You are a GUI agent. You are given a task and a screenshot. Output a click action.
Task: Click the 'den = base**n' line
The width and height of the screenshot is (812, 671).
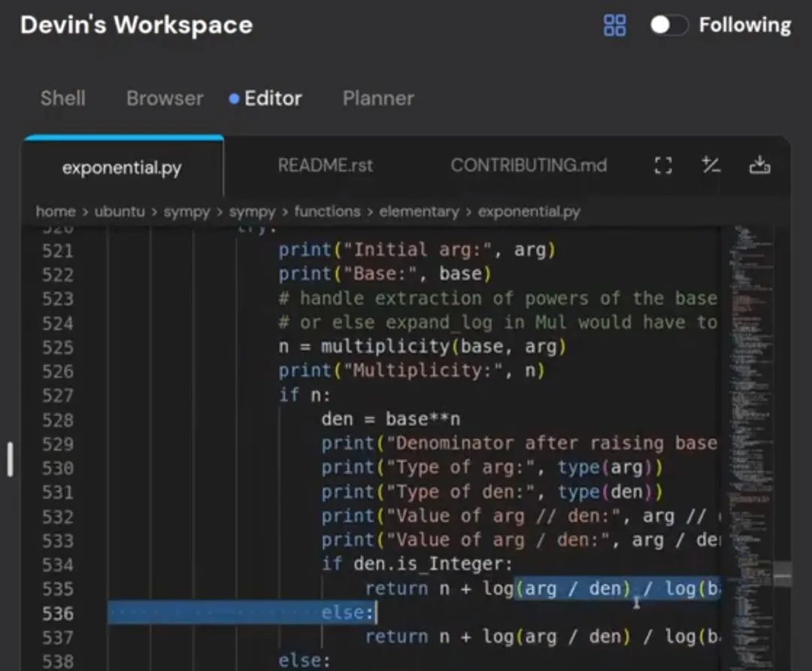pos(390,419)
